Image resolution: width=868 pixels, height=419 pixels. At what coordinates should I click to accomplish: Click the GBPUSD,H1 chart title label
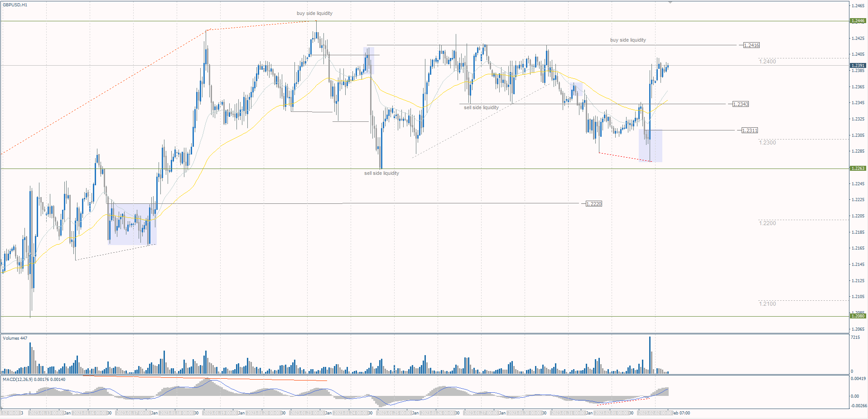15,5
